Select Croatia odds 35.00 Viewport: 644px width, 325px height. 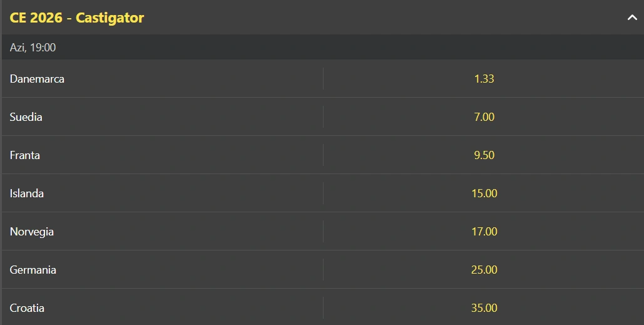point(484,308)
